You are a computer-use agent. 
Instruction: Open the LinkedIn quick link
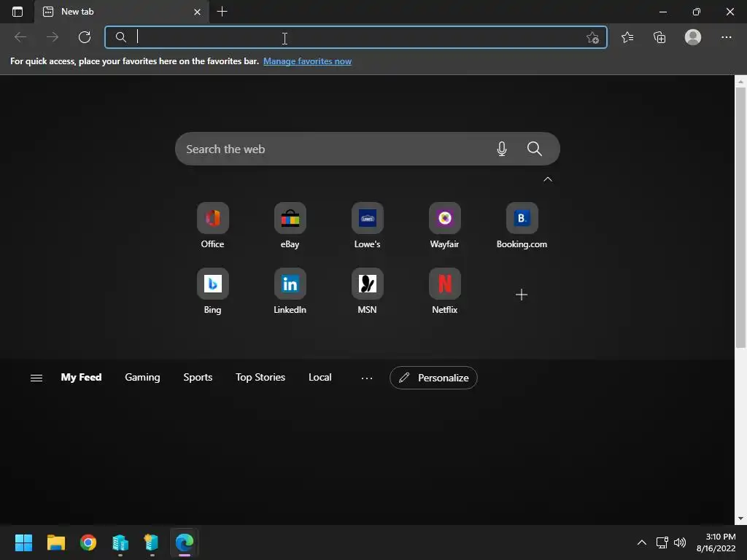coord(290,291)
